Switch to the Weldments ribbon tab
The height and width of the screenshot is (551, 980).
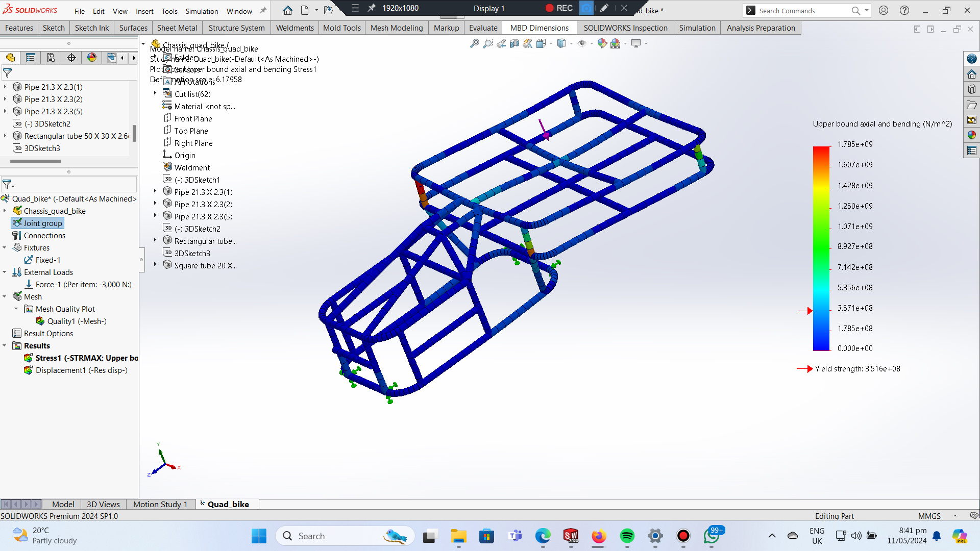295,28
